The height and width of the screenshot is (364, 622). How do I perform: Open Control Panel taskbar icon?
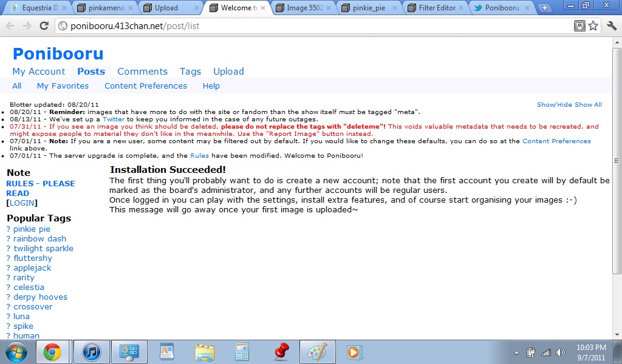pyautogui.click(x=129, y=352)
